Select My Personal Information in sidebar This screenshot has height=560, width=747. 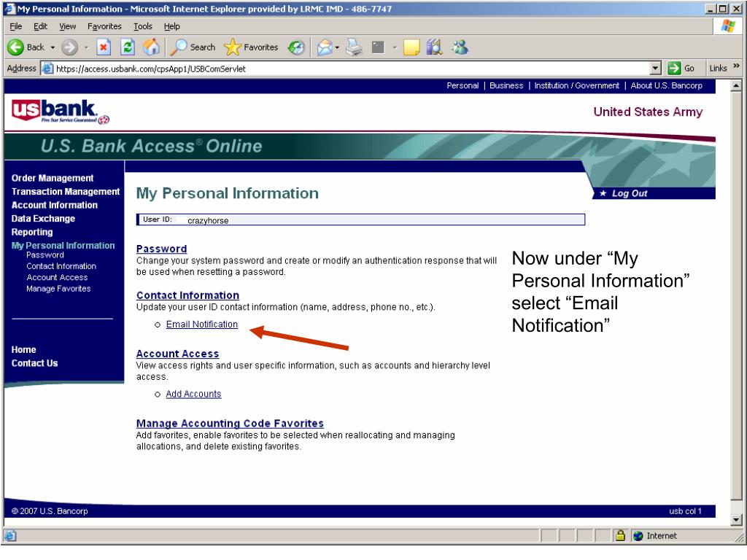63,245
